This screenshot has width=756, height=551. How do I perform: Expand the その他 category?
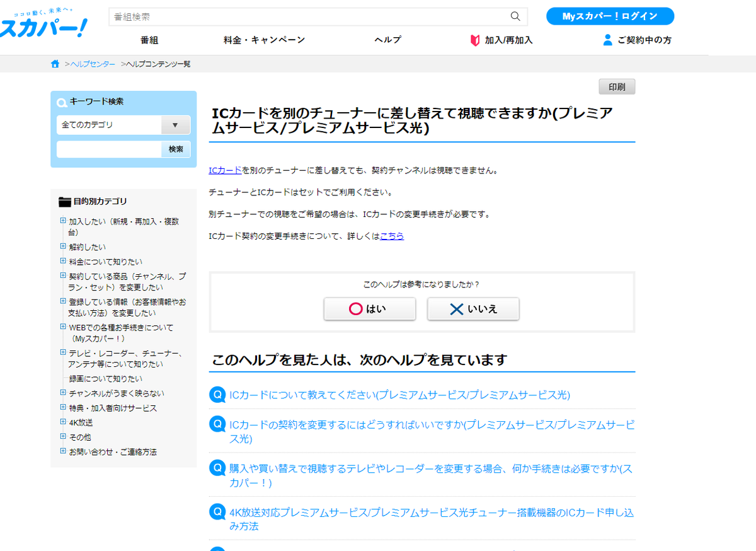[63, 436]
